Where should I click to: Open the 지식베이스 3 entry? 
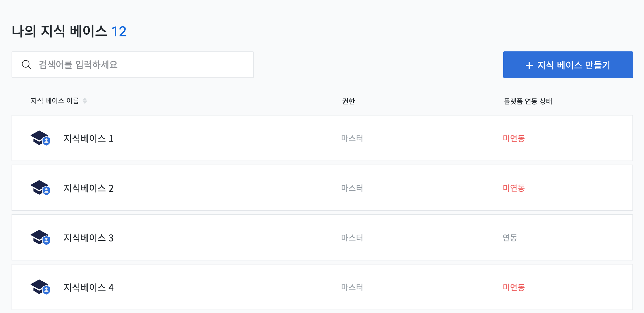point(322,237)
